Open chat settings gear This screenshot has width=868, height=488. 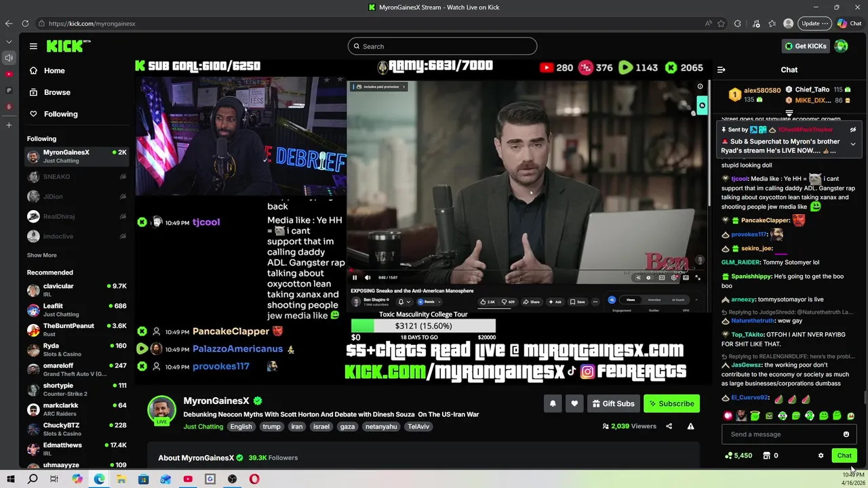(x=821, y=455)
